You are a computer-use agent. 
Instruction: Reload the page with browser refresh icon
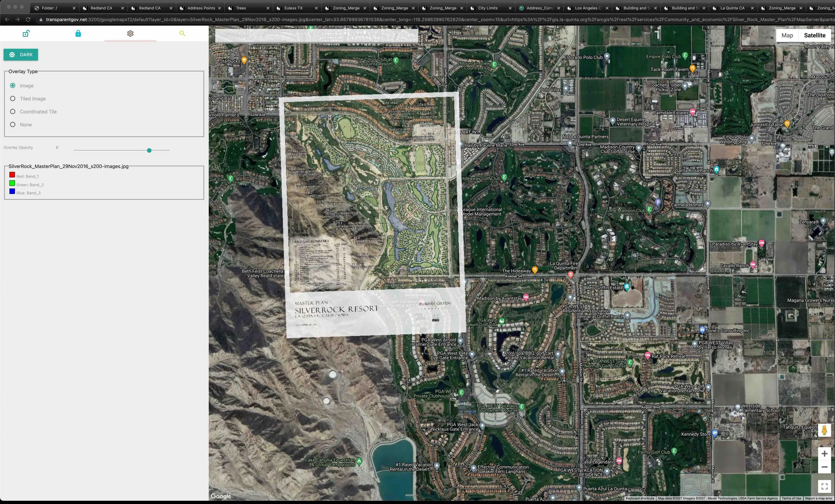pos(28,20)
